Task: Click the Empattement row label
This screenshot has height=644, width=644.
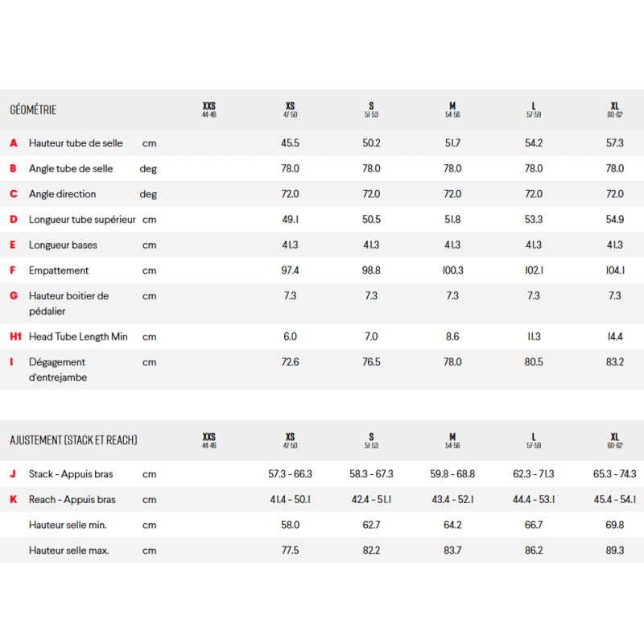Action: coord(59,270)
